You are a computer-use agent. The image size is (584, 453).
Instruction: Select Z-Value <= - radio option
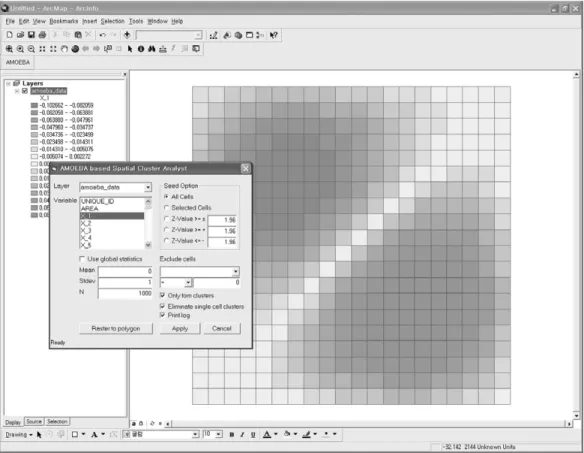click(166, 241)
